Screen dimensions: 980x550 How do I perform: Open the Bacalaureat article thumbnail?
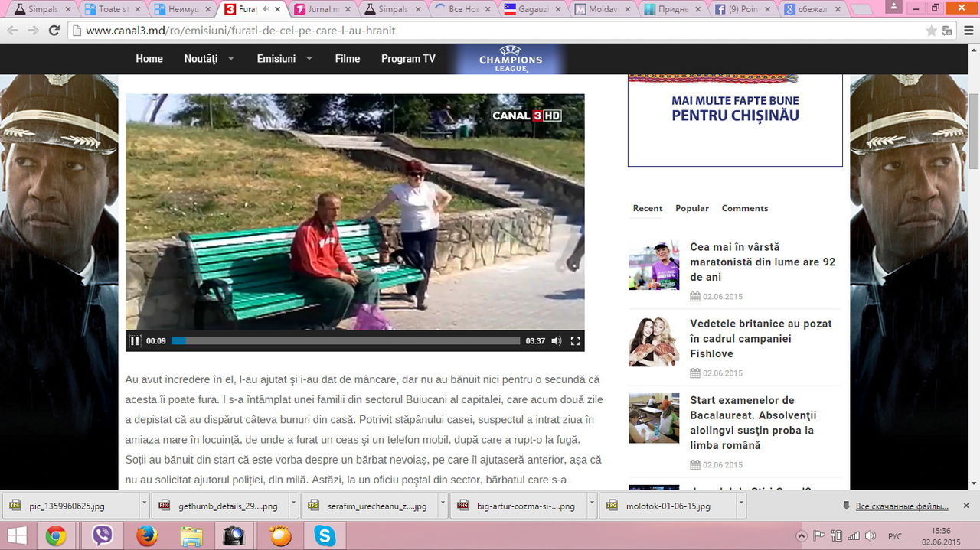tap(654, 418)
